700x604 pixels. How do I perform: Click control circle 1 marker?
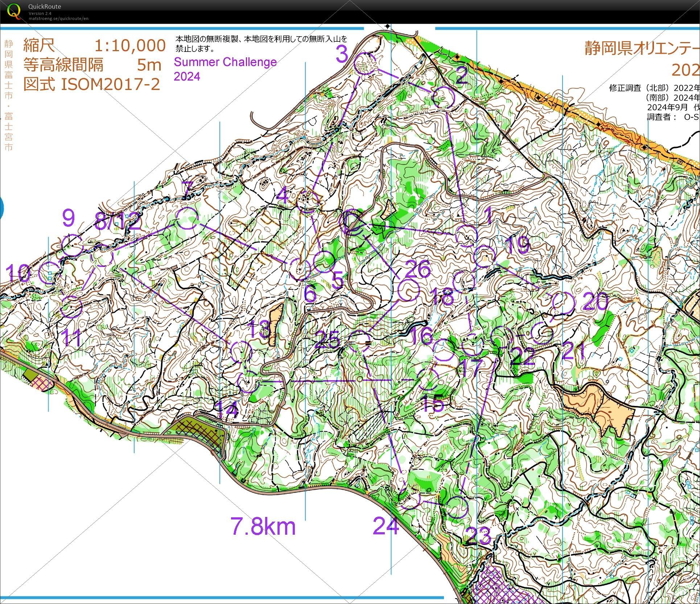(466, 235)
